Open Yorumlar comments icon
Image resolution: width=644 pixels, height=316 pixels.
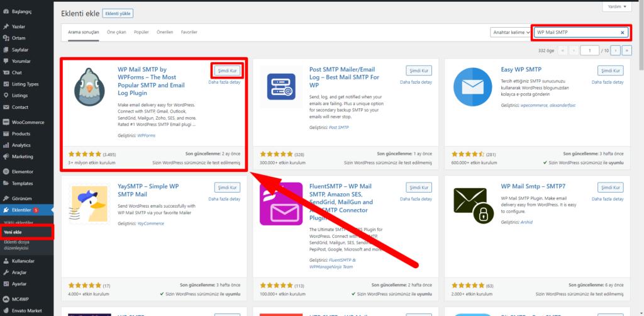[6, 61]
